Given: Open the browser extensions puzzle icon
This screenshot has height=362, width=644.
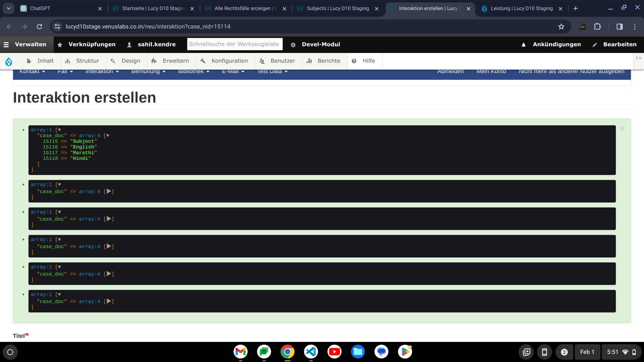Looking at the screenshot, I should [597, 26].
